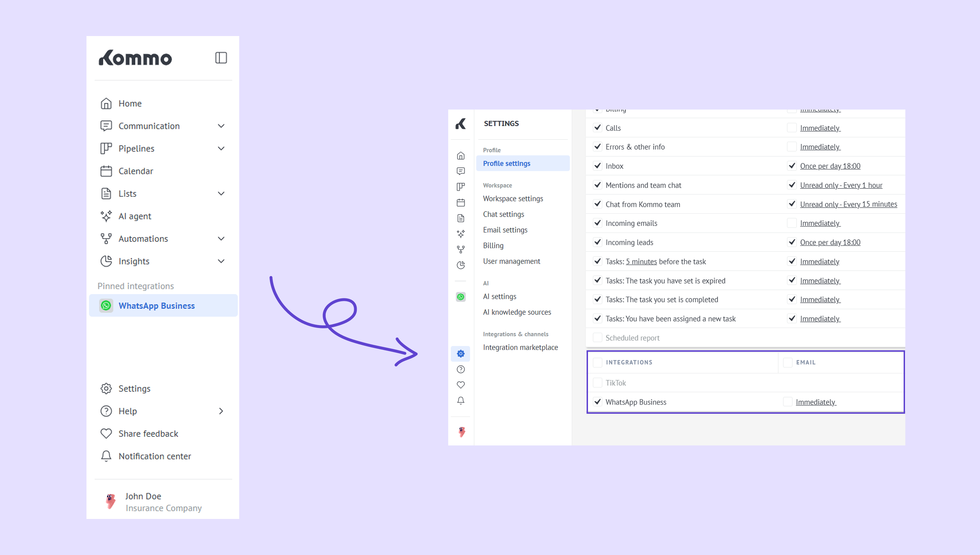Image resolution: width=980 pixels, height=555 pixels.
Task: Expand the Communication menu chevron
Action: (221, 126)
